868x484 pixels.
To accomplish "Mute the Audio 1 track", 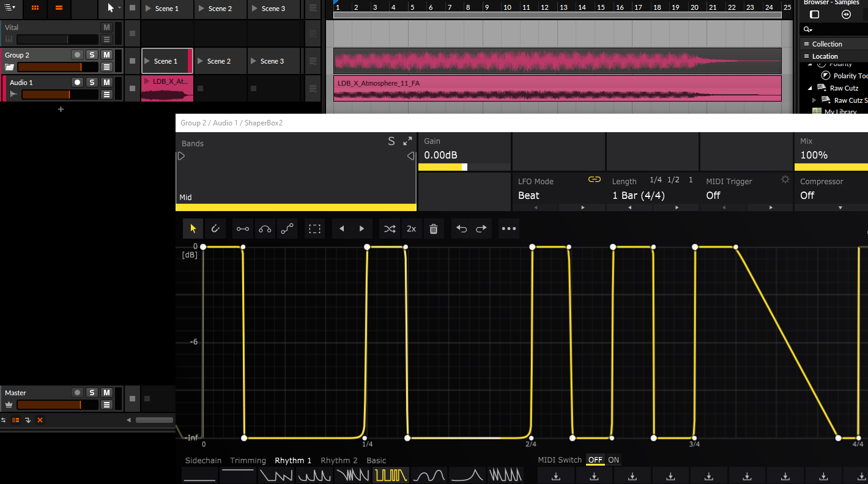I will click(106, 82).
